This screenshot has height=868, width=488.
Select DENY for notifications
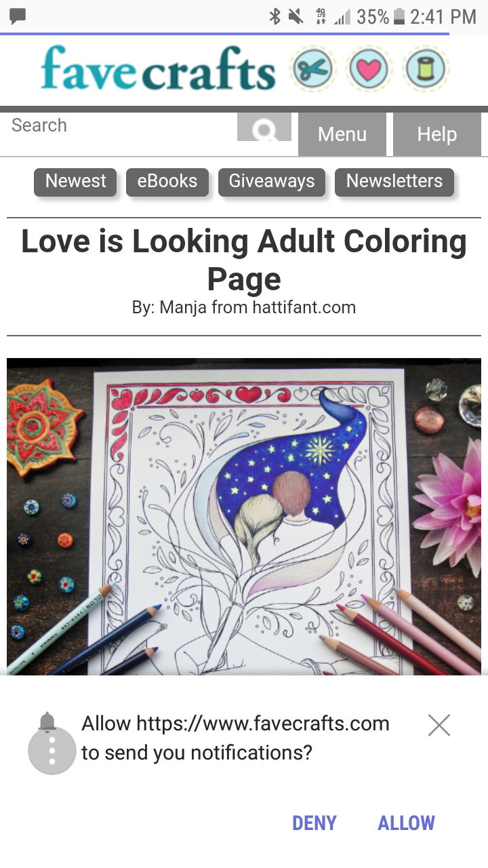(x=314, y=823)
